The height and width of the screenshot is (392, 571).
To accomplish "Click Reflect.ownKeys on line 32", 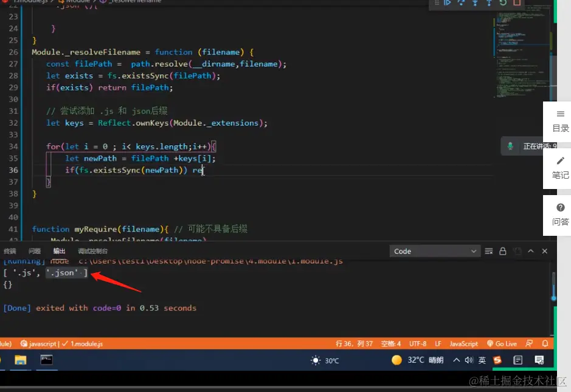I will tap(133, 123).
